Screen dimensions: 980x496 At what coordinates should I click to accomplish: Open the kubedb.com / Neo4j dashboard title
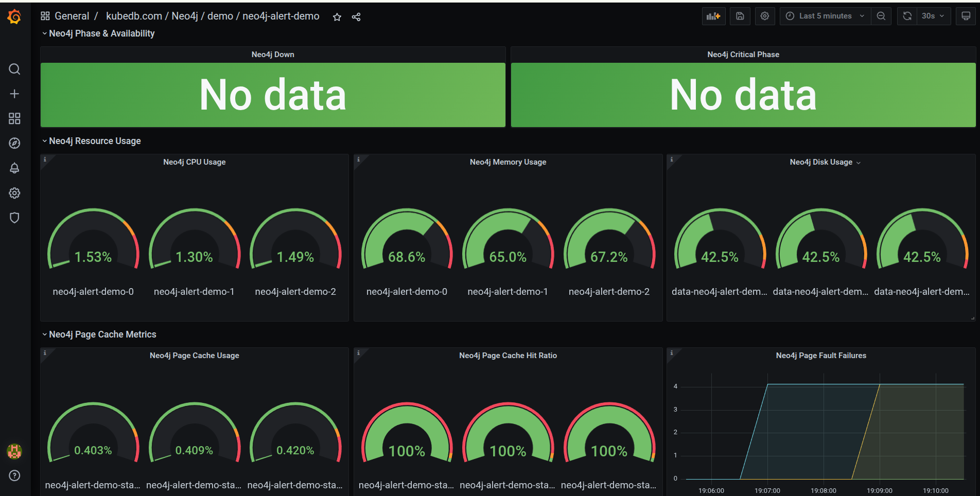pyautogui.click(x=213, y=16)
